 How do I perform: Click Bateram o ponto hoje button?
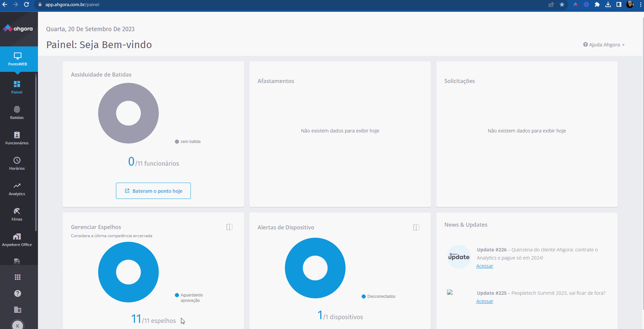(x=153, y=191)
